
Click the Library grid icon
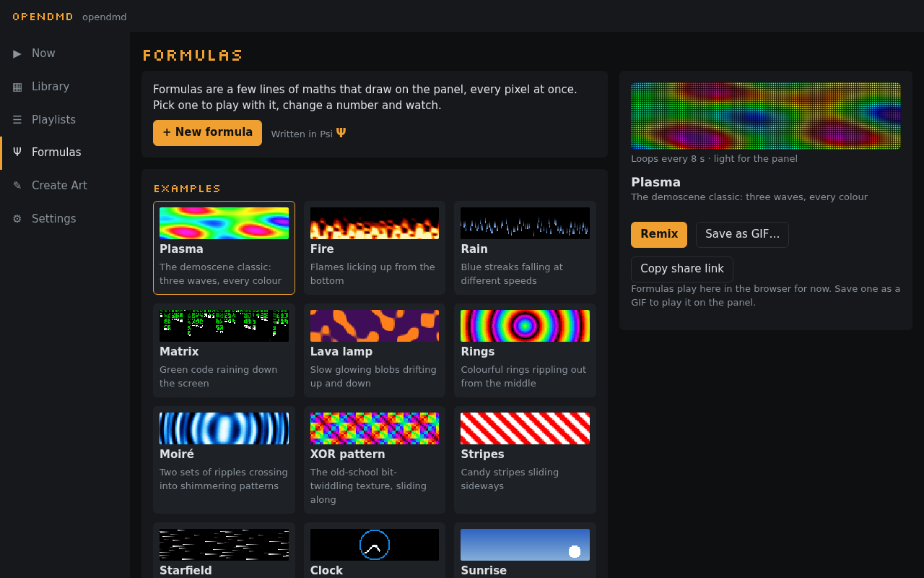tap(17, 87)
